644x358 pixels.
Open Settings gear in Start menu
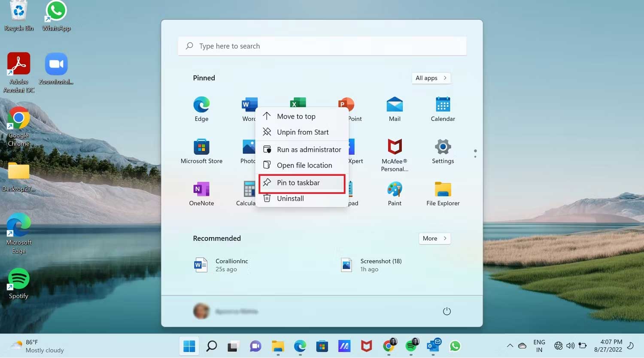(x=443, y=151)
